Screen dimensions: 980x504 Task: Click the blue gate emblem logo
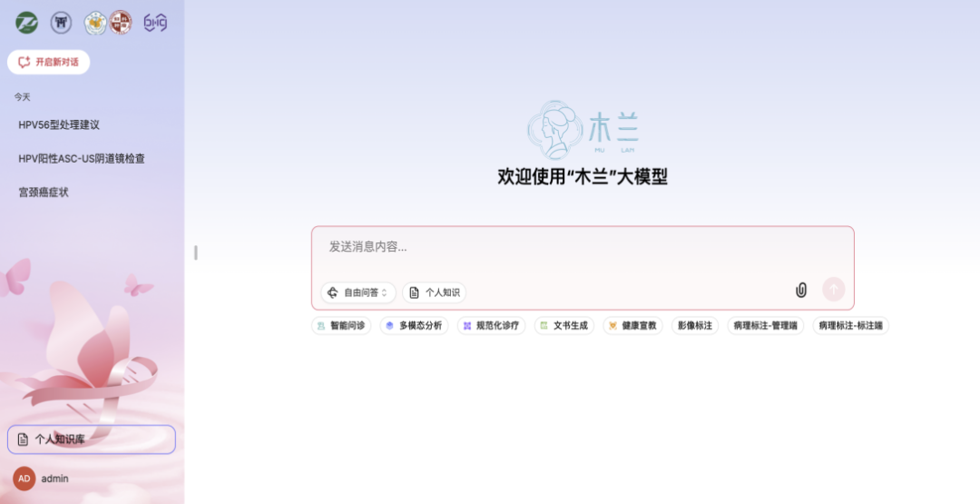click(61, 23)
